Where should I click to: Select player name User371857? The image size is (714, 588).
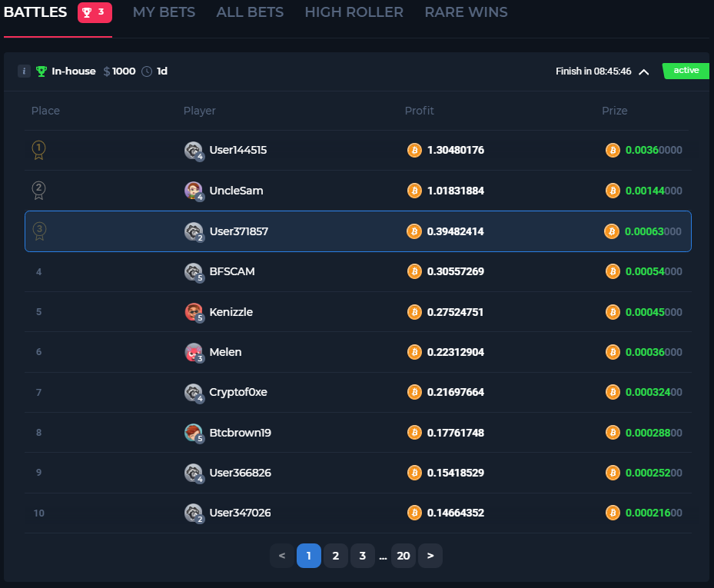pos(238,231)
